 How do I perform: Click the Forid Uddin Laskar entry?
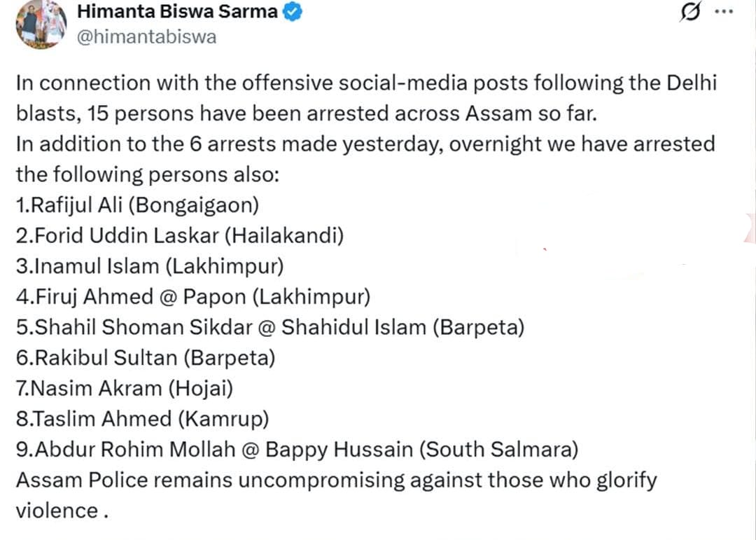point(179,236)
